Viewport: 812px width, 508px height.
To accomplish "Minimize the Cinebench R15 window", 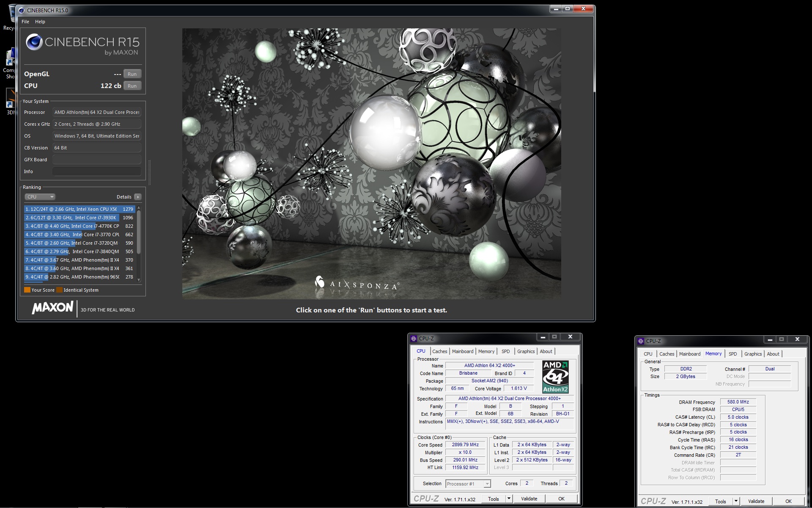I will (556, 9).
